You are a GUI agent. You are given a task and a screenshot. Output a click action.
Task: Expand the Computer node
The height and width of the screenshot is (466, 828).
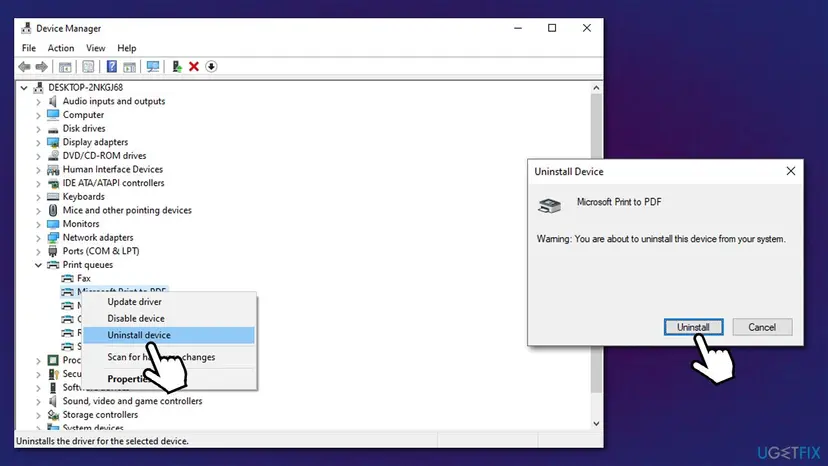[x=38, y=115]
